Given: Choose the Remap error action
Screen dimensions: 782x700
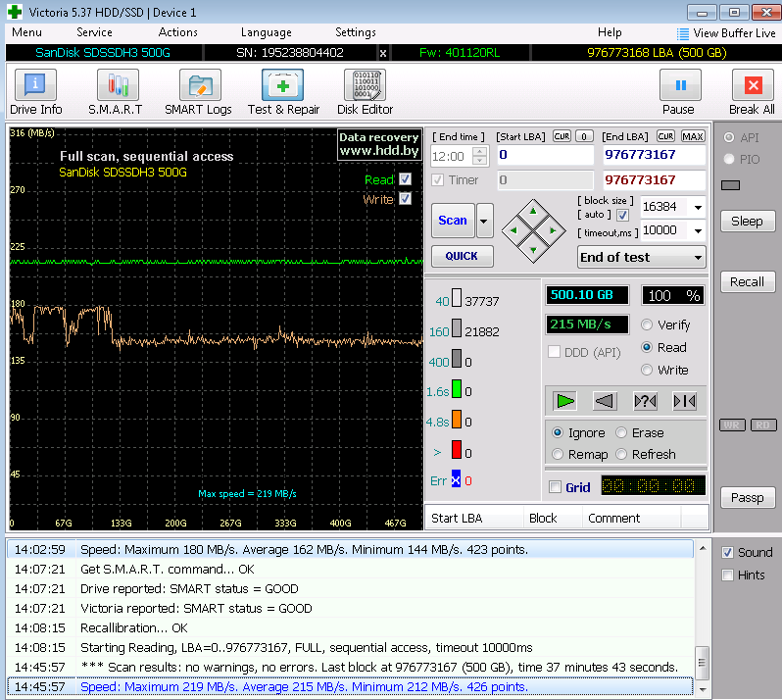Looking at the screenshot, I should click(x=559, y=454).
